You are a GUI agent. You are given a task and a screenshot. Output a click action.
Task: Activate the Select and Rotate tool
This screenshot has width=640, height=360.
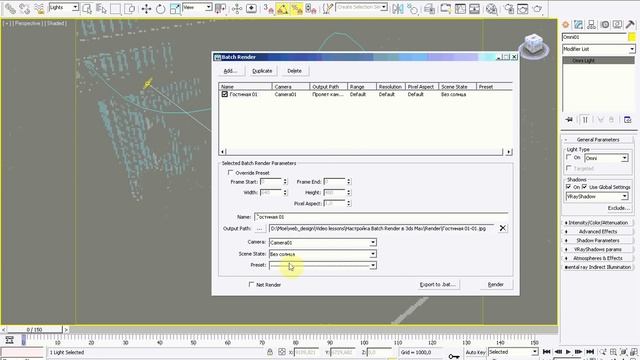[160, 9]
